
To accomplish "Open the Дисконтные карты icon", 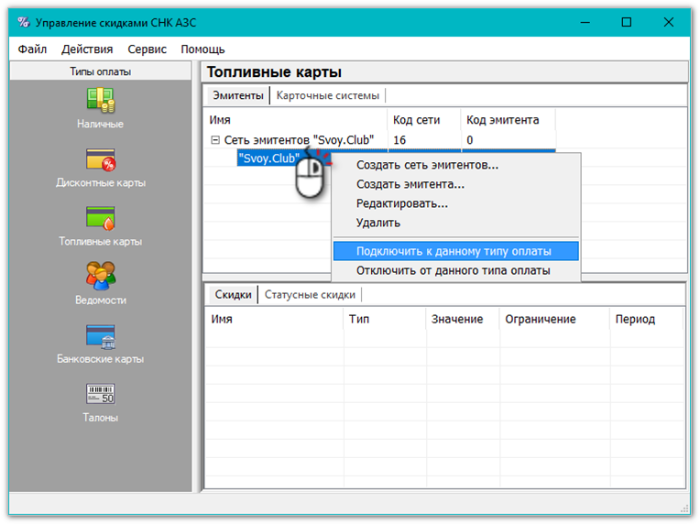I will (x=100, y=160).
